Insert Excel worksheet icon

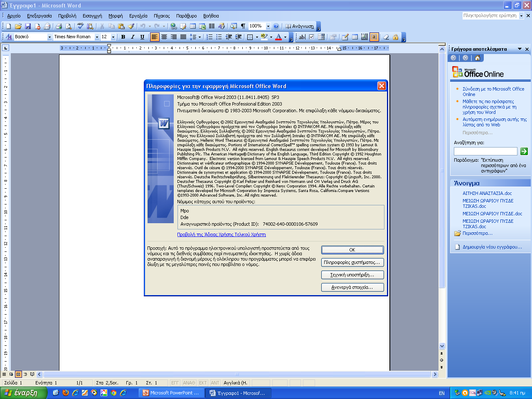[202, 26]
